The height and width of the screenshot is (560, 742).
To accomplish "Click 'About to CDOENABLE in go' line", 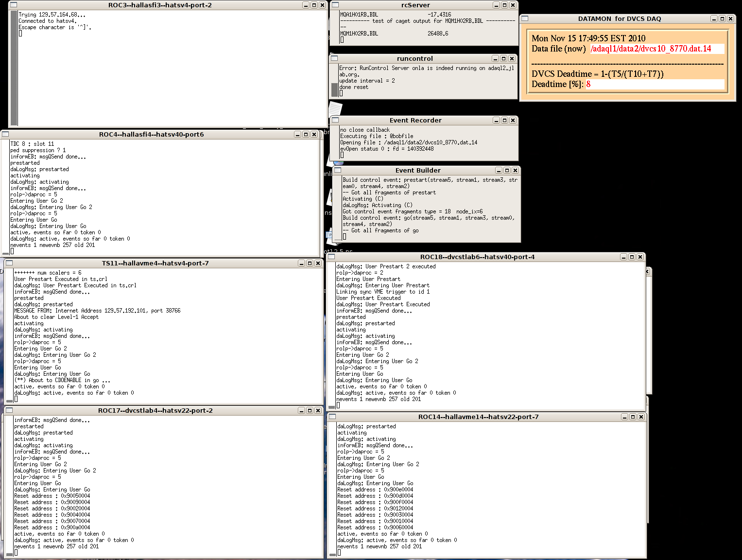I will pyautogui.click(x=62, y=380).
